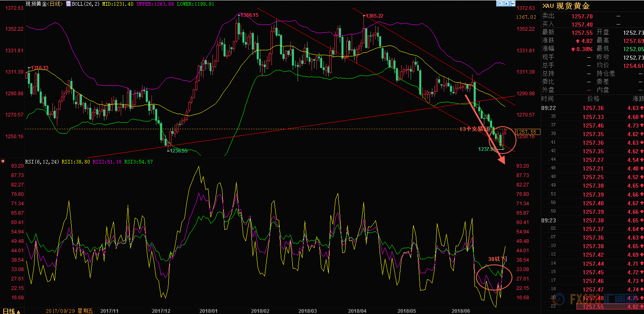This screenshot has width=644, height=314.
Task: Click the 1365.22 high price marker
Action: point(374,16)
